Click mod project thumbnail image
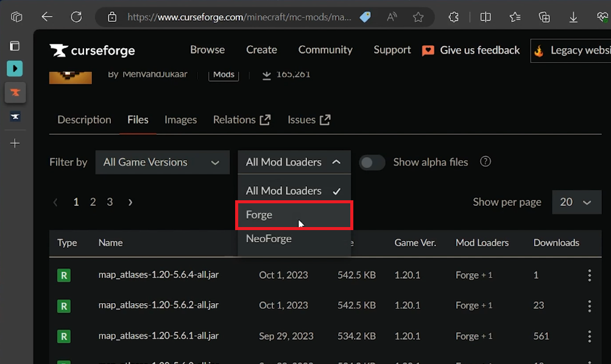The height and width of the screenshot is (364, 611). (x=71, y=78)
